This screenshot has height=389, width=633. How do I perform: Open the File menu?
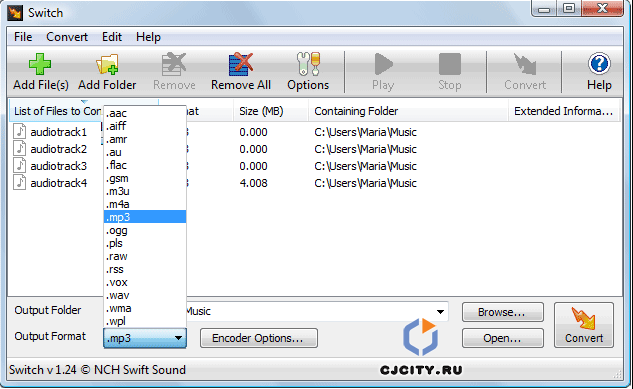(23, 37)
